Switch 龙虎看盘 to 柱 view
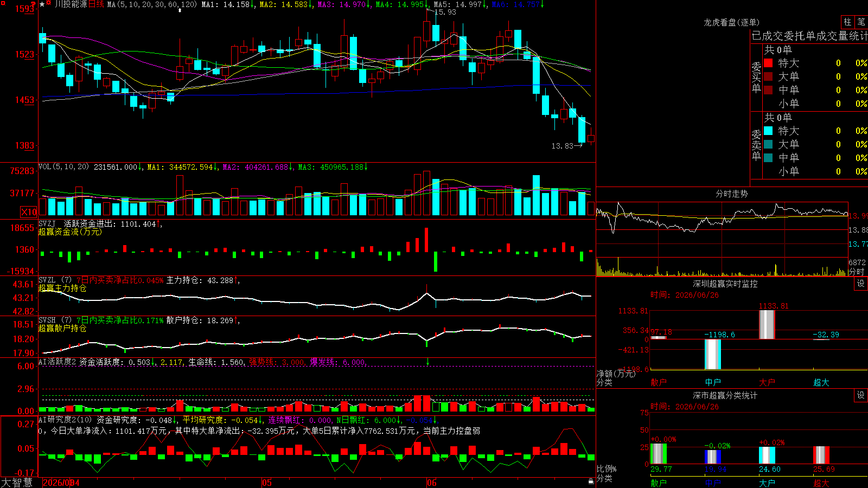Image resolution: width=868 pixels, height=488 pixels. 847,22
